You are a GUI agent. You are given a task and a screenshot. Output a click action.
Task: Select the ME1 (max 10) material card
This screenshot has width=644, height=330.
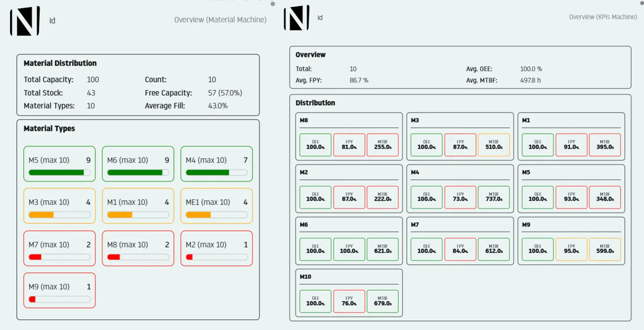217,206
